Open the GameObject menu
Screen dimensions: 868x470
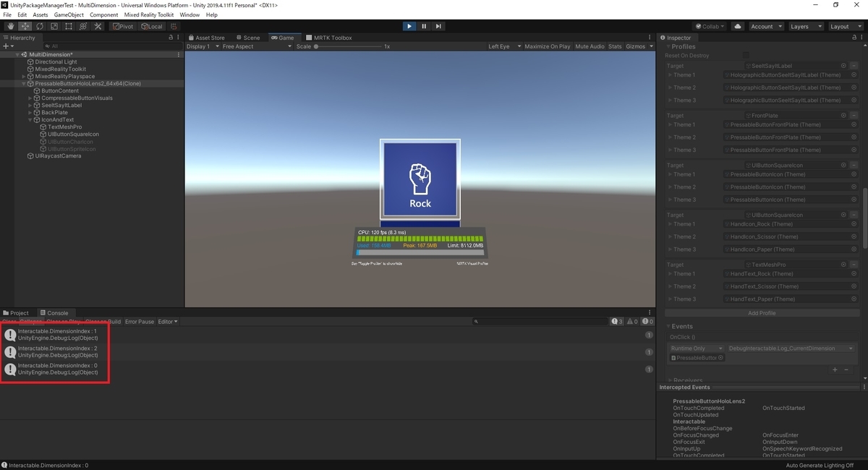coord(69,14)
